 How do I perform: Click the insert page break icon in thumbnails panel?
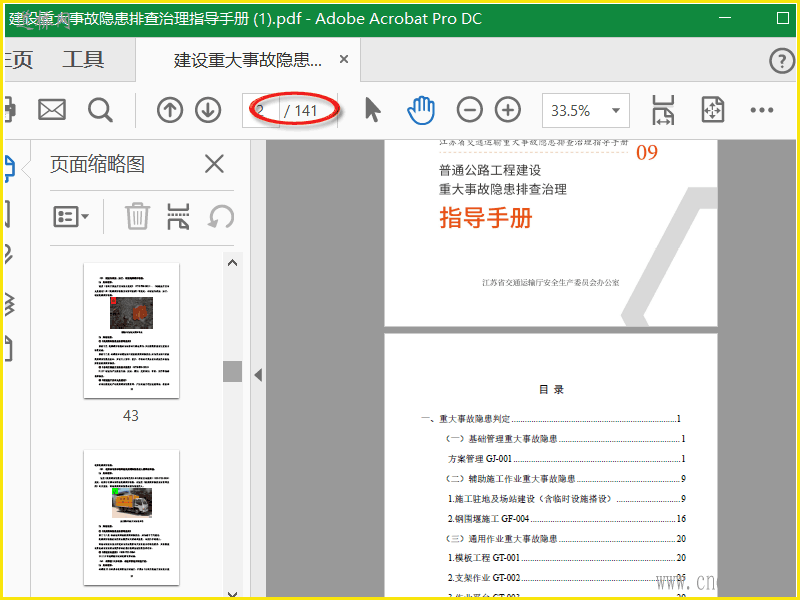(x=178, y=216)
